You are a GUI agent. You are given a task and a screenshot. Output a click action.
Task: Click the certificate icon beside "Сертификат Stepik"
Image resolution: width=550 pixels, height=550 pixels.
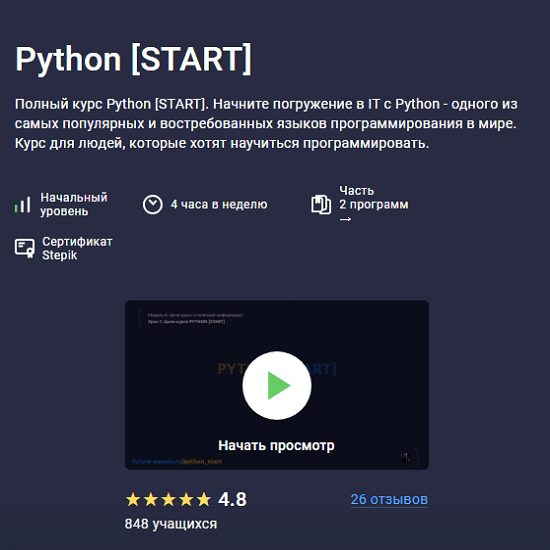(x=25, y=248)
